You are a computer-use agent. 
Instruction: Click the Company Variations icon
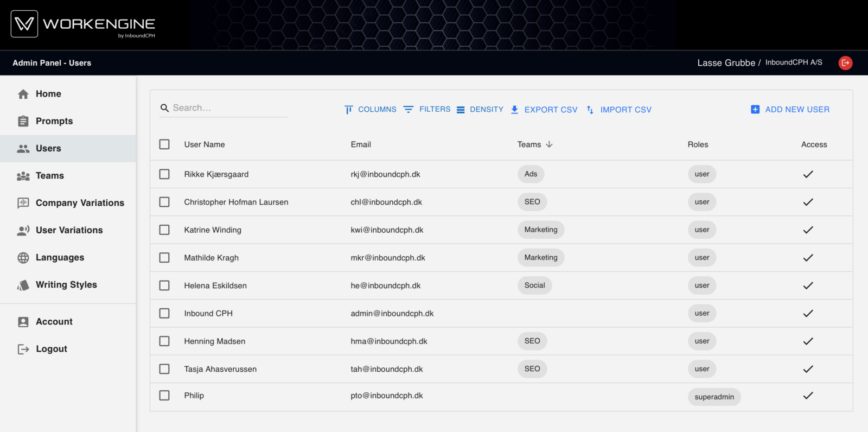point(23,203)
